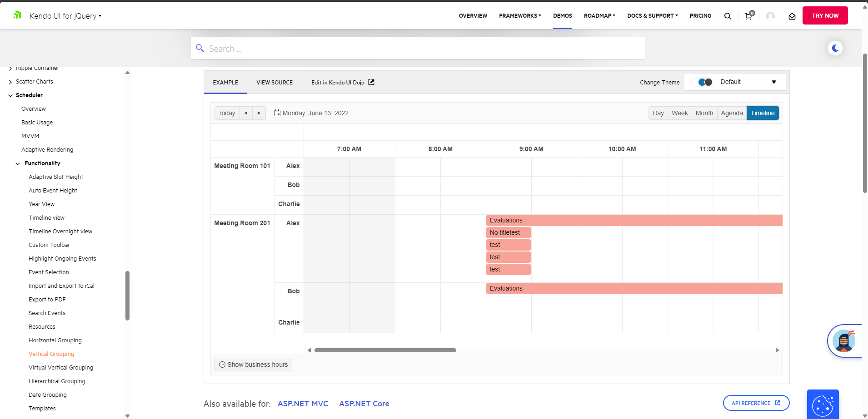Go to next day arrow in scheduler
The height and width of the screenshot is (419, 868).
point(259,113)
